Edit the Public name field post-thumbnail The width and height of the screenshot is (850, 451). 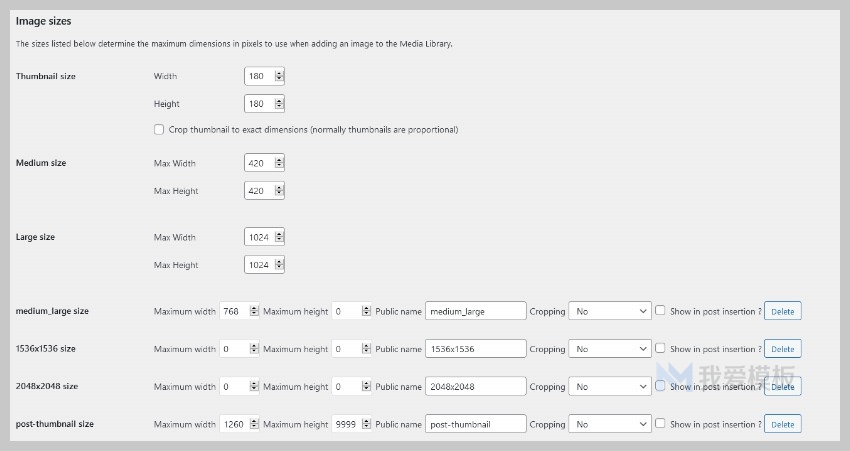click(475, 424)
